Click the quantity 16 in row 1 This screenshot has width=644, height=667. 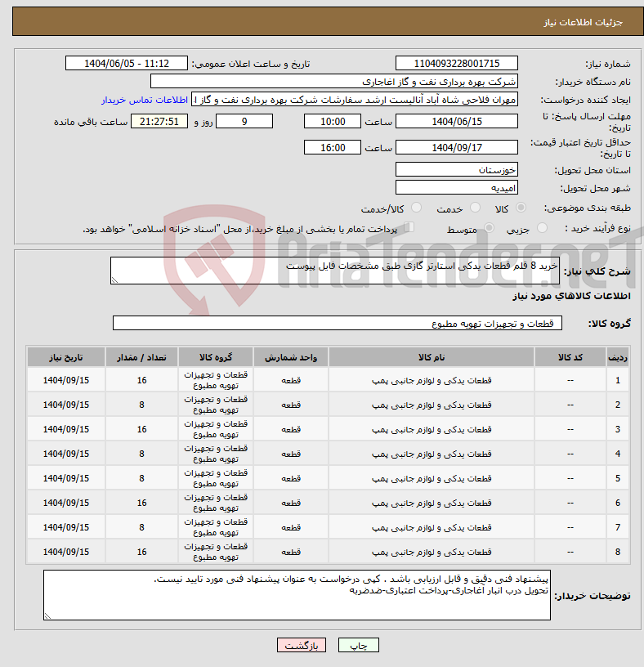point(141,380)
